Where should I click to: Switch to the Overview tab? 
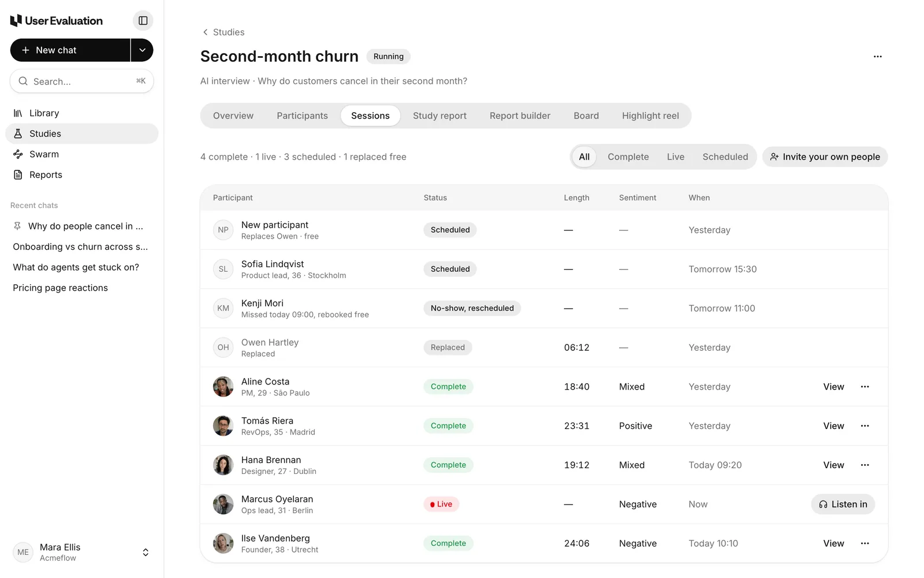(x=233, y=116)
